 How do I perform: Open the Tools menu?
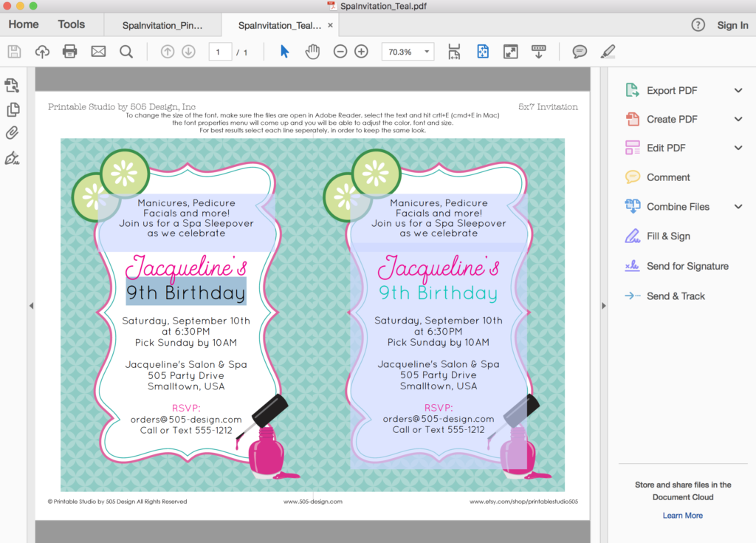pyautogui.click(x=71, y=24)
